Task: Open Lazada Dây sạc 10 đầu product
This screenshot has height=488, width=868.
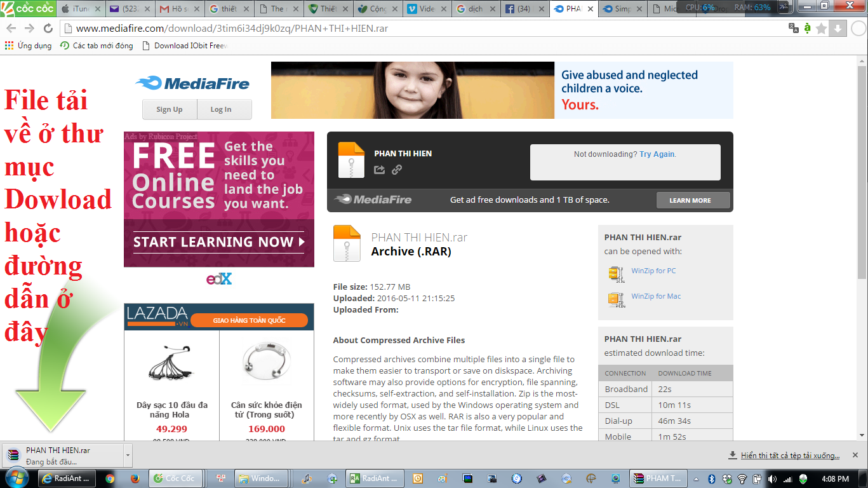Action: pos(172,384)
